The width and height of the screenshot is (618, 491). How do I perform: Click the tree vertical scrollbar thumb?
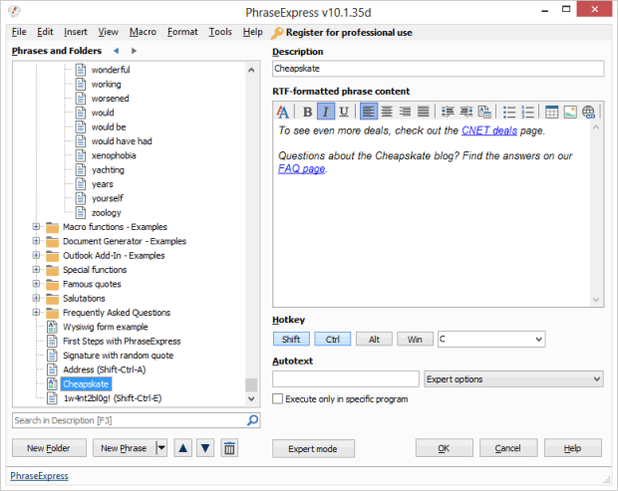point(251,385)
